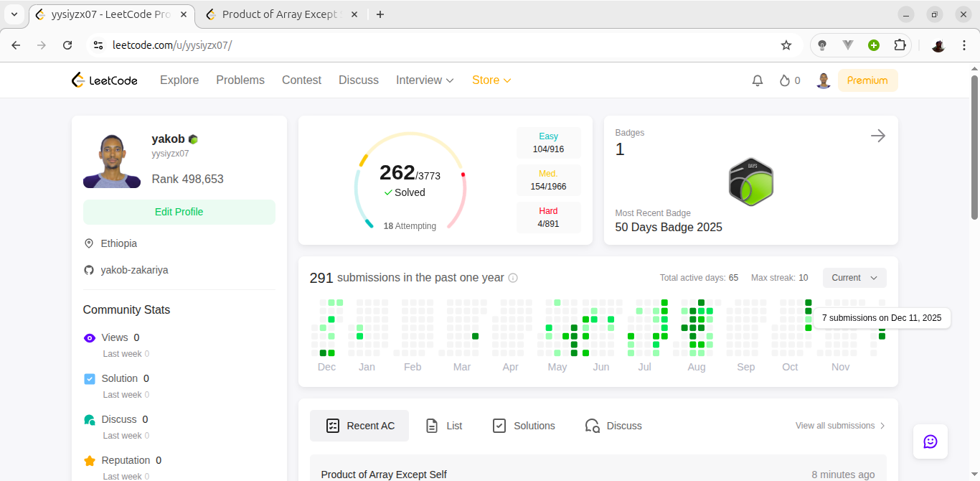
Task: Expand the Interview dropdown menu
Action: tap(425, 80)
